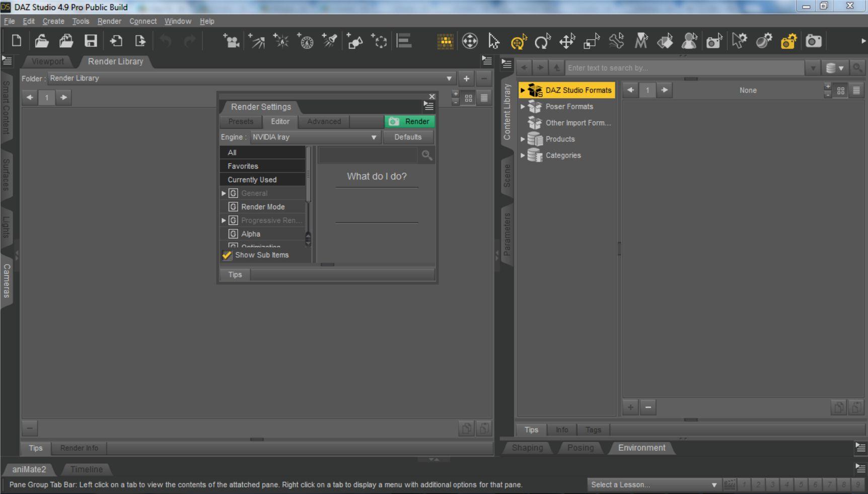Screen dimensions: 868x494
Task: Open the File menu
Action: (x=10, y=21)
